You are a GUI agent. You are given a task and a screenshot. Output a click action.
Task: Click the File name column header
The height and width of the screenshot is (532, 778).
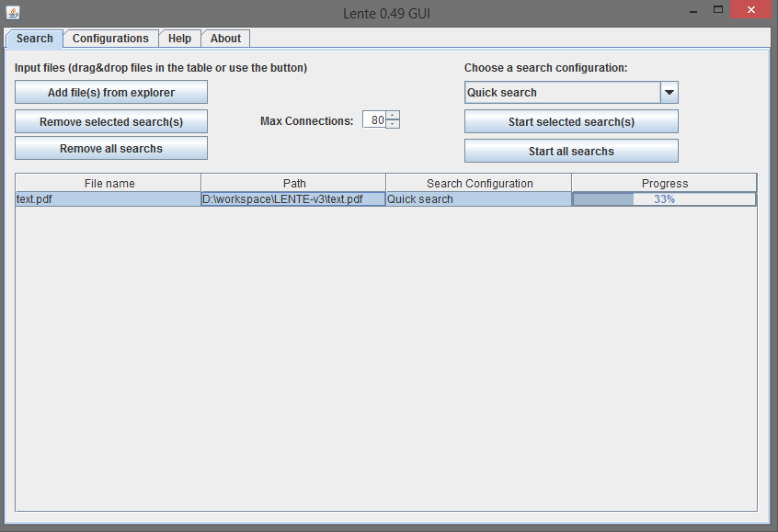[108, 183]
